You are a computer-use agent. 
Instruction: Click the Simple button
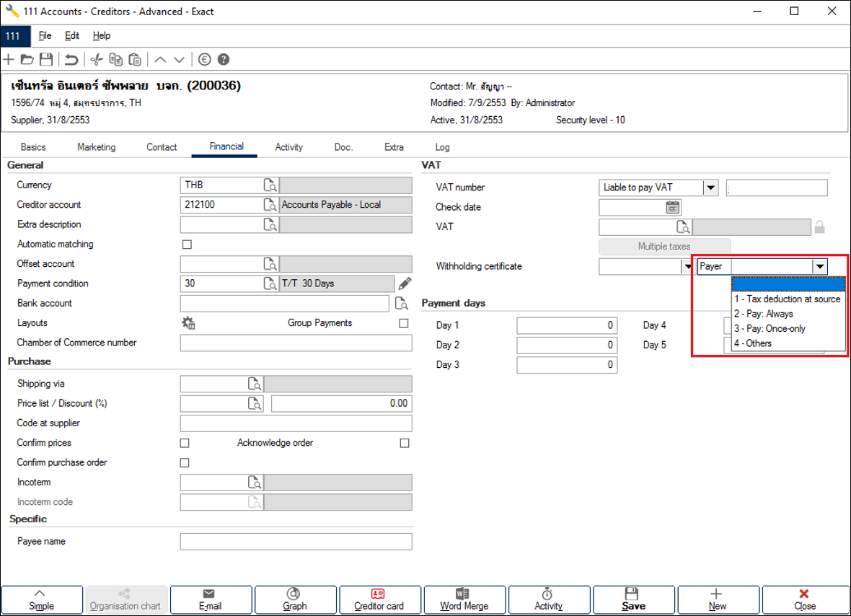[x=42, y=599]
